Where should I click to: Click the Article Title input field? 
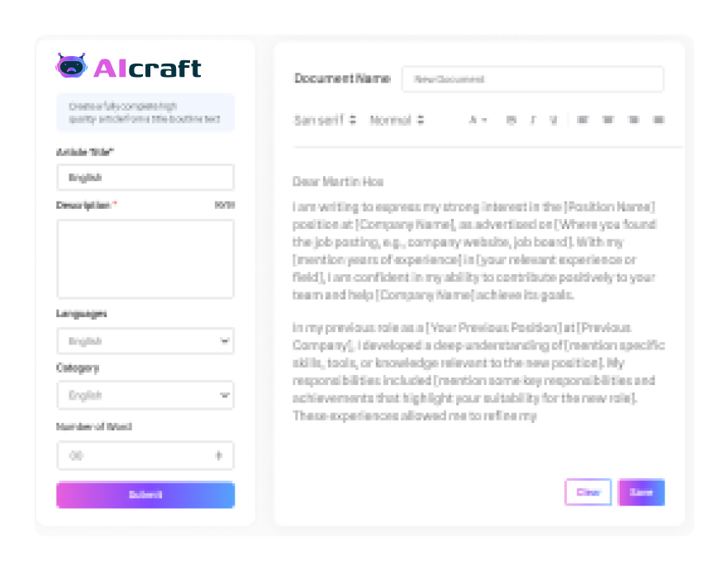click(x=145, y=178)
